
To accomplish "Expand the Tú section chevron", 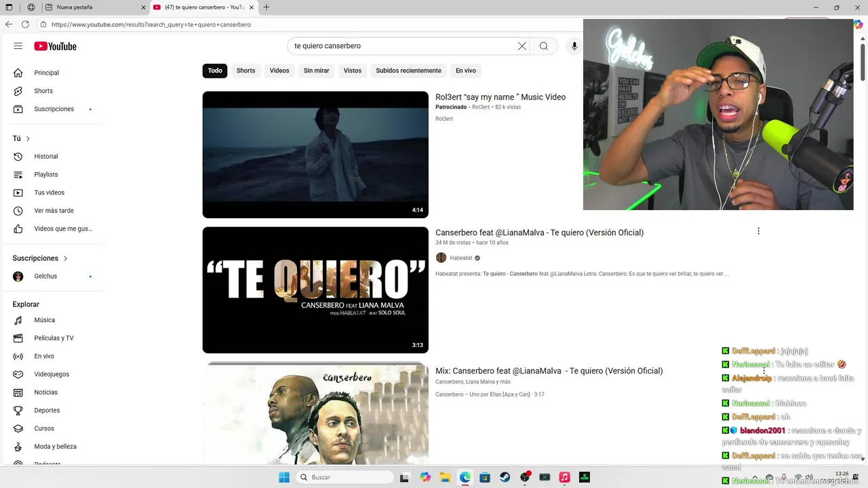I will point(28,138).
